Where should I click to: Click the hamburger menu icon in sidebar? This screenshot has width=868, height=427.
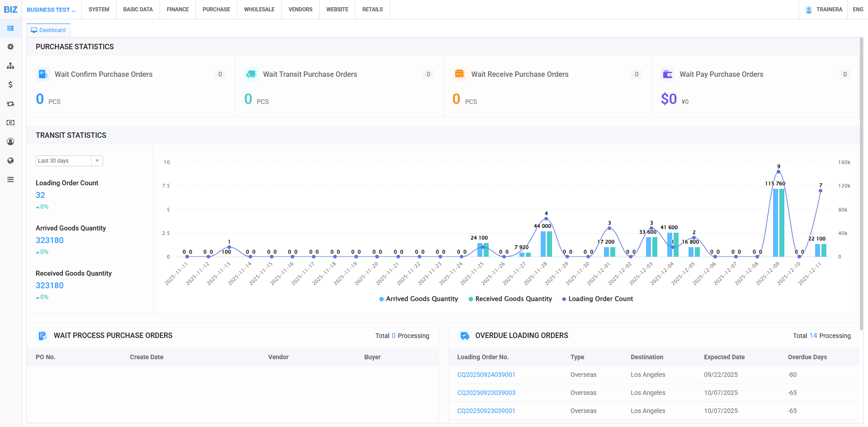pos(10,180)
